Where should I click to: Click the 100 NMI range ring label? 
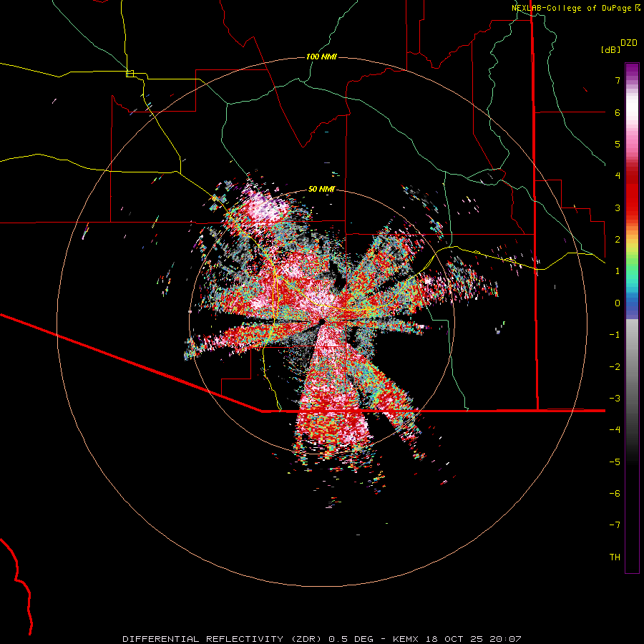[321, 57]
